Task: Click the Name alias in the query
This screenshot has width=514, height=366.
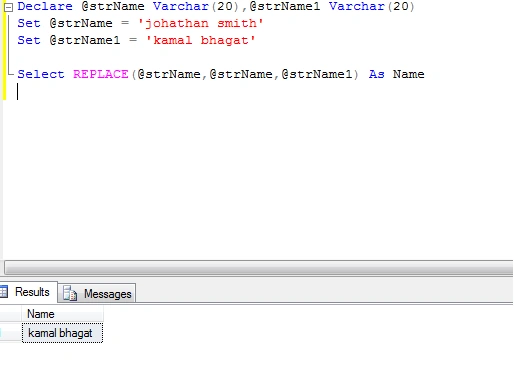Action: [x=408, y=74]
